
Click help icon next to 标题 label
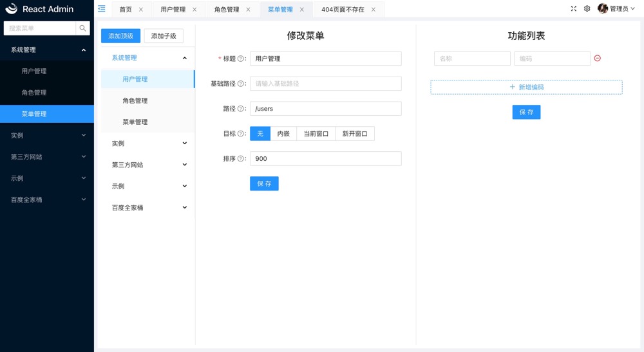[x=241, y=59]
